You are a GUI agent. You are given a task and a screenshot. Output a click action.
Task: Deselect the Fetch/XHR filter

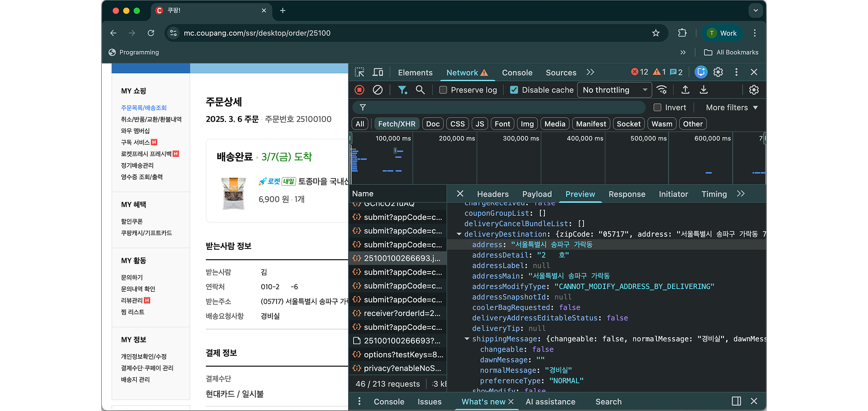pyautogui.click(x=396, y=124)
